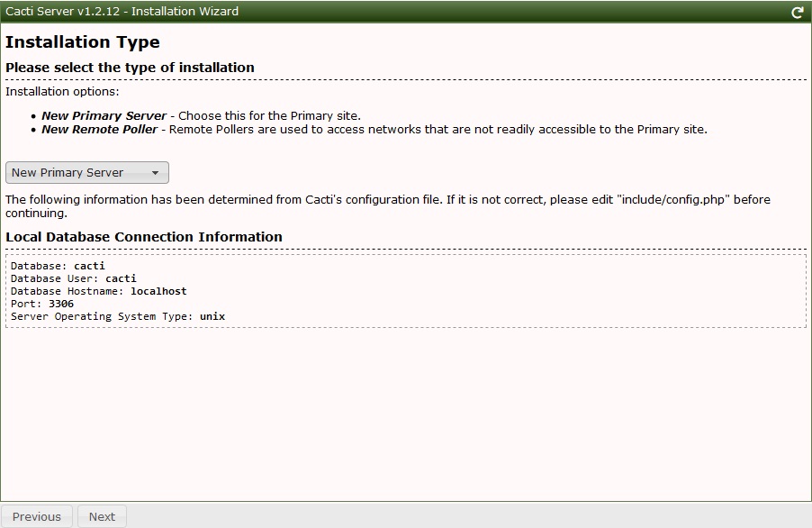Viewport: 812px width, 528px height.
Task: Return to the Previous wizard step
Action: [37, 516]
